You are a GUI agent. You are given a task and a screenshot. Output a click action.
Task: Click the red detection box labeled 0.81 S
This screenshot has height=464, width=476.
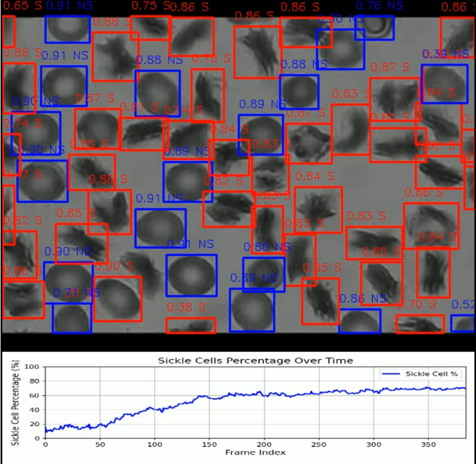click(x=144, y=133)
